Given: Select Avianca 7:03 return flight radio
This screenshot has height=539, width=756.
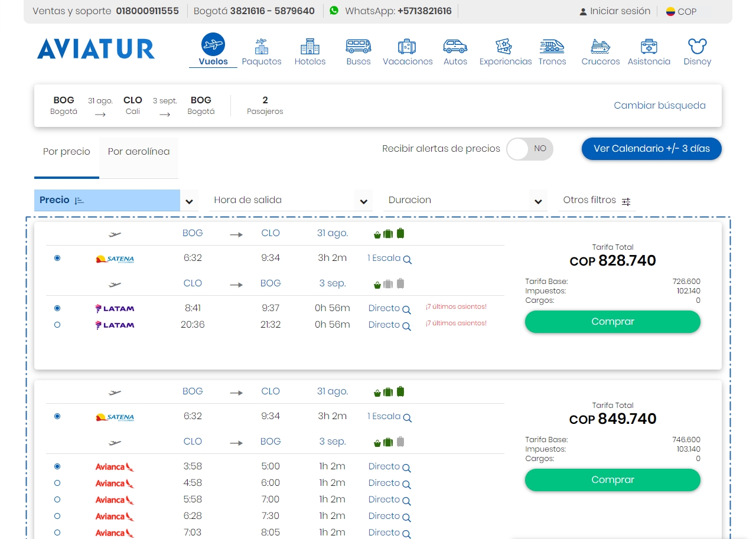Looking at the screenshot, I should (x=57, y=533).
